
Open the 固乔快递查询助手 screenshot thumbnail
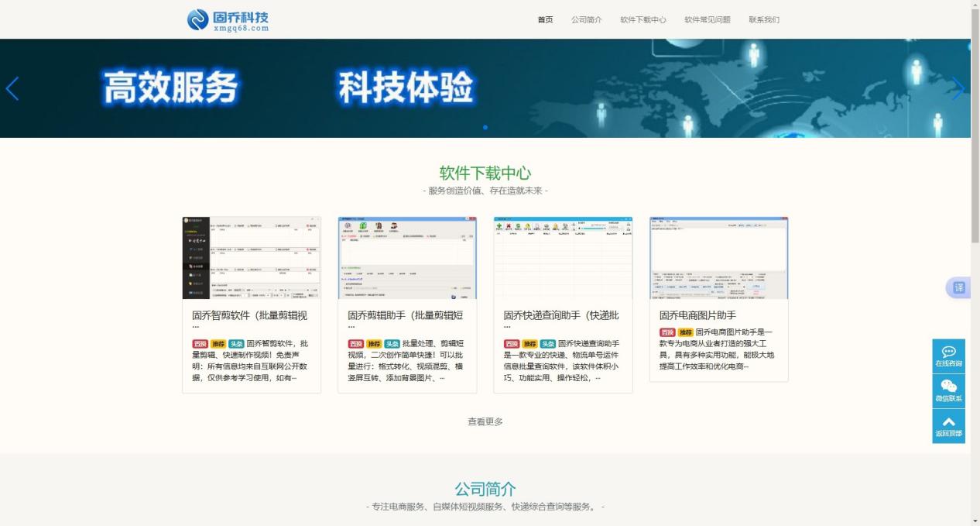[x=563, y=258]
